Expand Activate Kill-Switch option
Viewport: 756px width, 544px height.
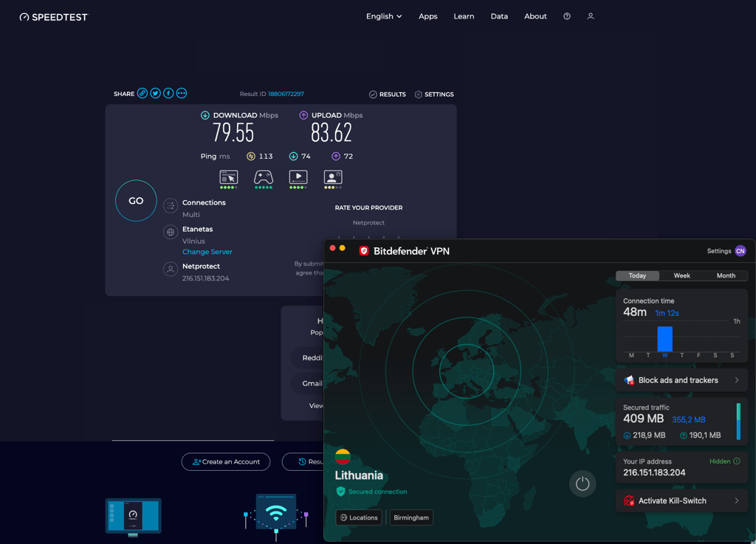click(x=681, y=500)
